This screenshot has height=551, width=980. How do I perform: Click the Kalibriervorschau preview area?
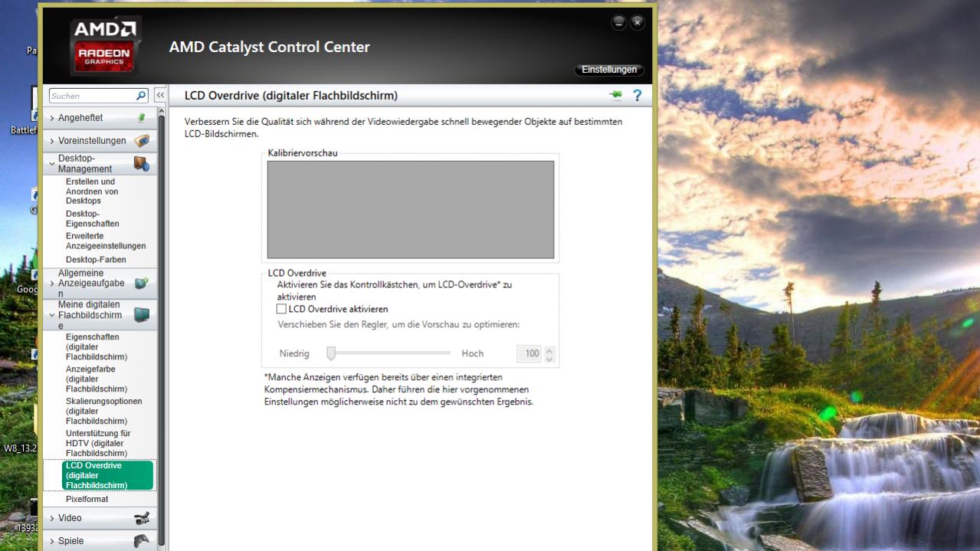click(410, 209)
